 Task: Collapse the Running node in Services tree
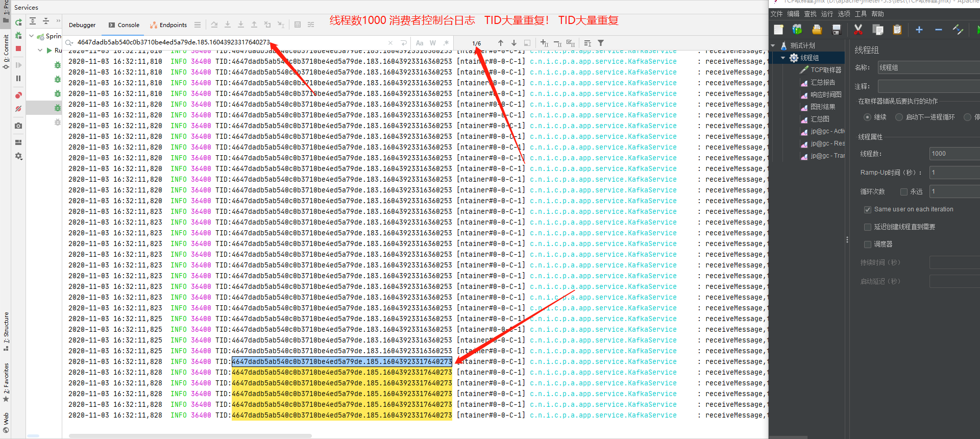tap(40, 50)
